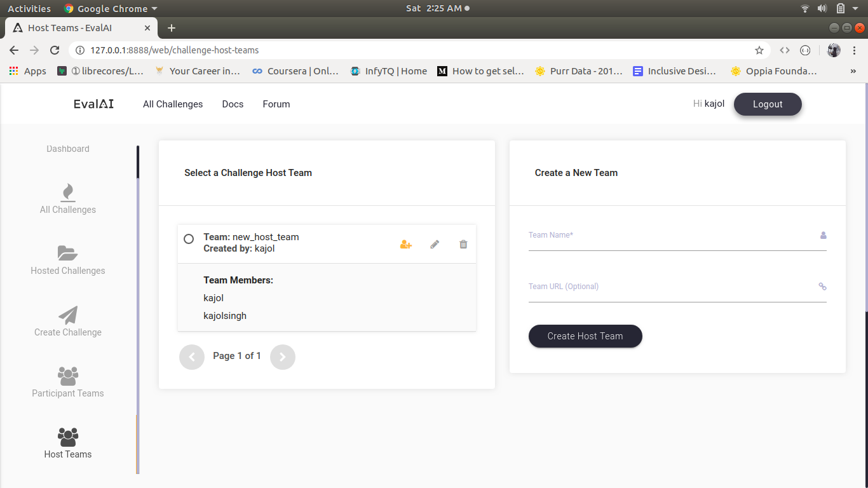Open the How to get sel... bookmark
This screenshot has height=488, width=868.
(x=481, y=71)
